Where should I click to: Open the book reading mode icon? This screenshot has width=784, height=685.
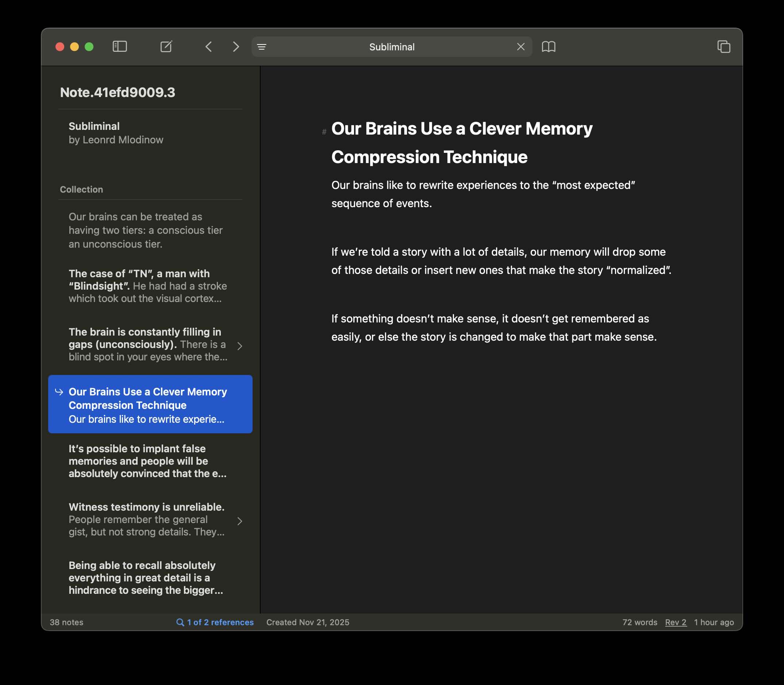point(549,47)
